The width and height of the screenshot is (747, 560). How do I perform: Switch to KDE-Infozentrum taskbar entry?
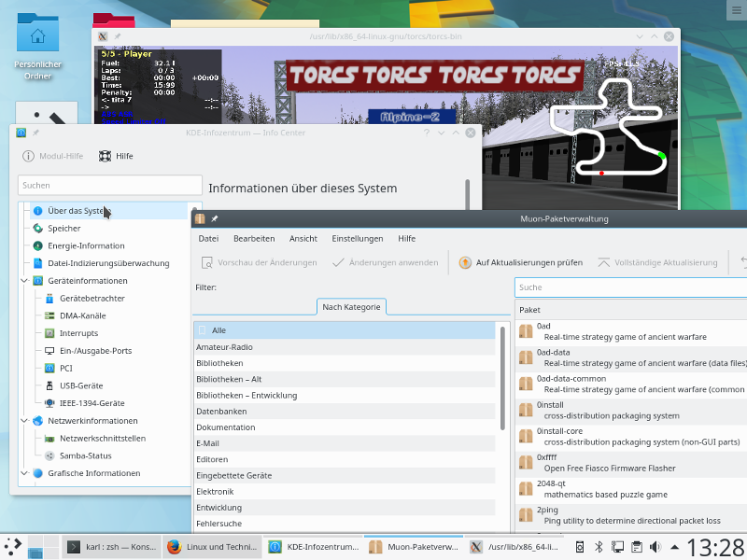pos(313,547)
